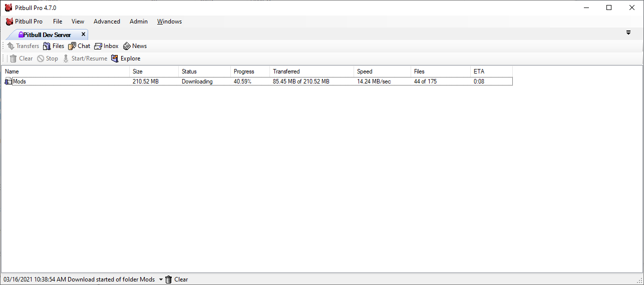Sort by the Progress column header
Screen dimensions: 644x285
point(250,71)
